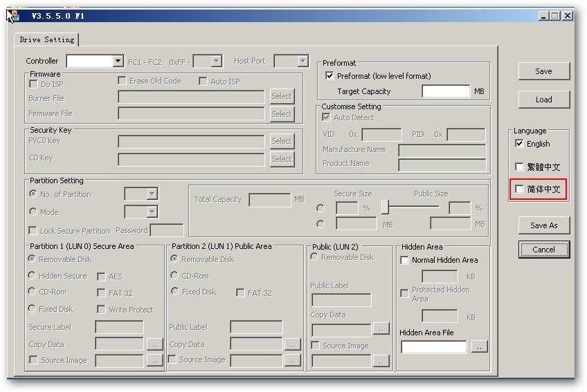
Task: Toggle the Erase Old Code checkbox
Action: 122,81
